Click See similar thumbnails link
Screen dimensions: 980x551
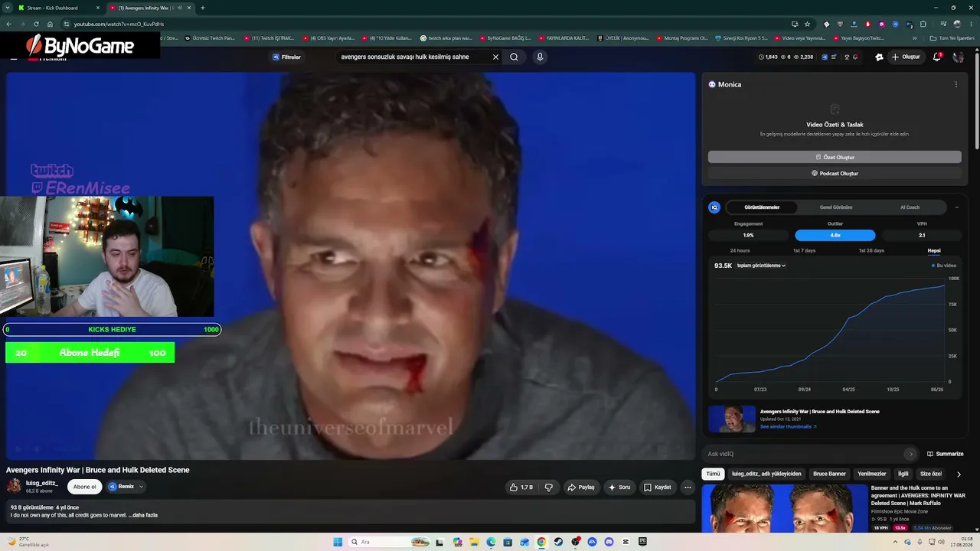tap(788, 426)
